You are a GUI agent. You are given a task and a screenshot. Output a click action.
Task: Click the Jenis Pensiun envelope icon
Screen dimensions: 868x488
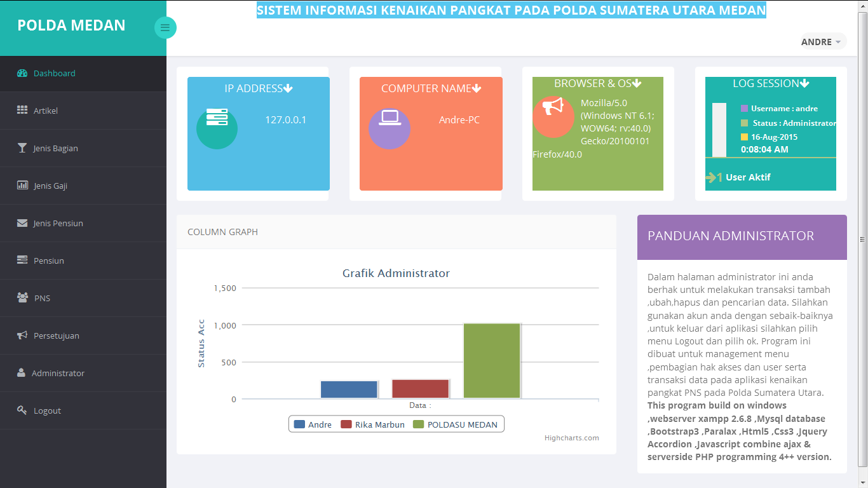pyautogui.click(x=22, y=223)
